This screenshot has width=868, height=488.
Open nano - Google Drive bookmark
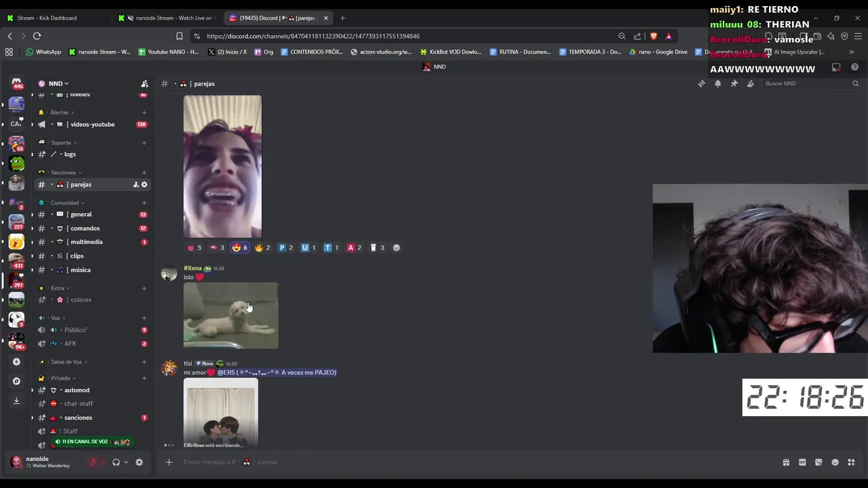click(658, 52)
